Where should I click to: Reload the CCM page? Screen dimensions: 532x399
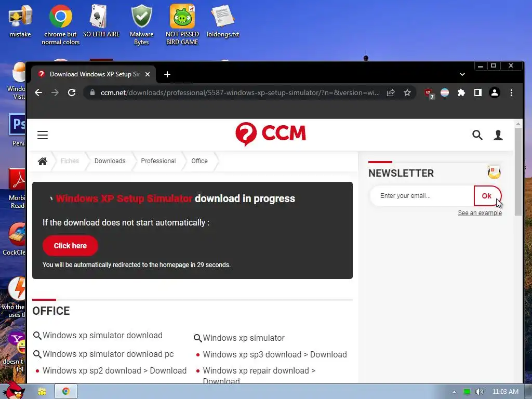point(72,92)
